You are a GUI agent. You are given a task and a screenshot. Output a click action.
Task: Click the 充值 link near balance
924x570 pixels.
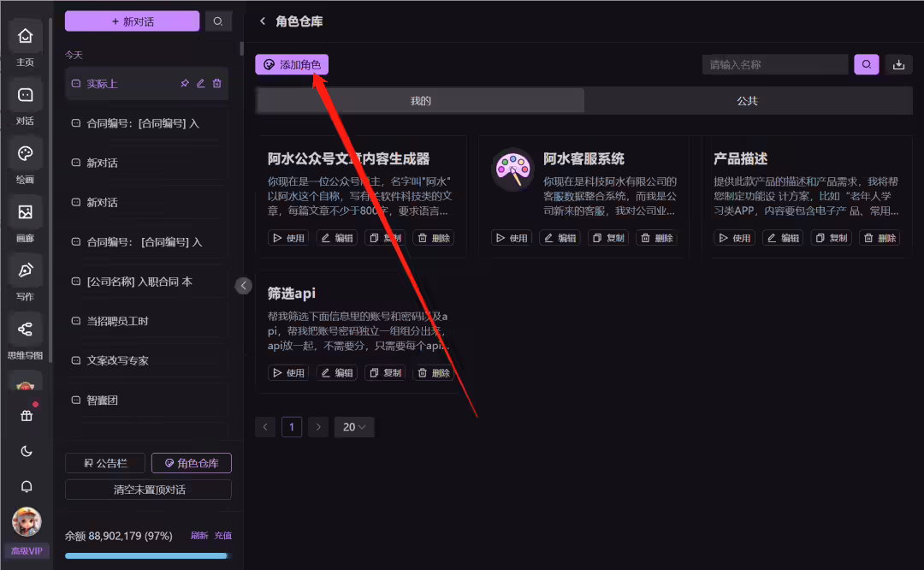click(x=222, y=535)
